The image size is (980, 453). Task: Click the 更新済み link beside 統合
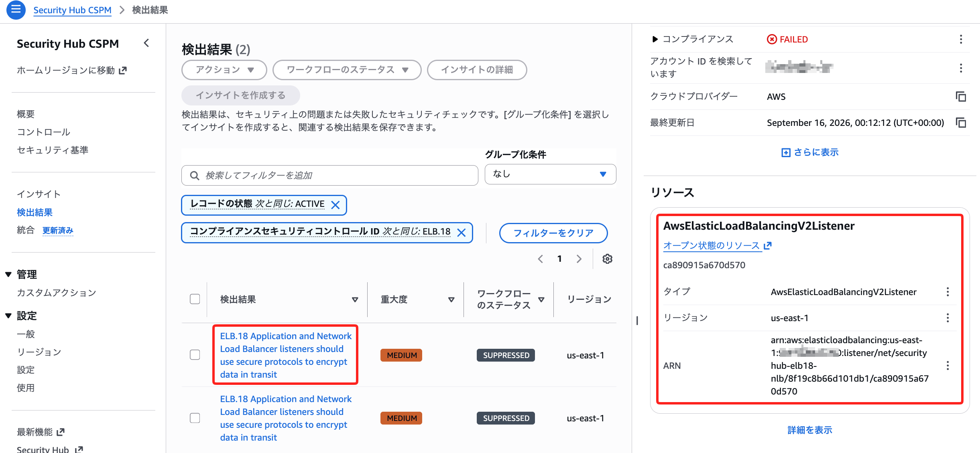58,231
